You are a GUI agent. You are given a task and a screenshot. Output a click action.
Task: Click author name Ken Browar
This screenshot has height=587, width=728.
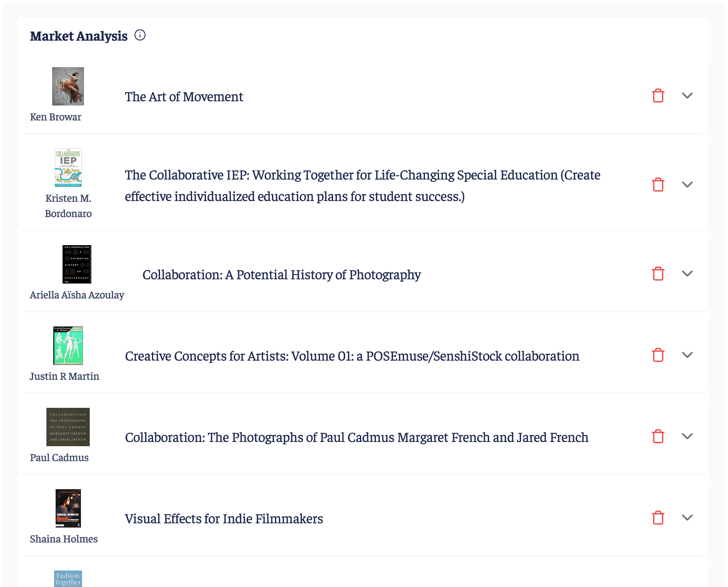click(x=56, y=117)
